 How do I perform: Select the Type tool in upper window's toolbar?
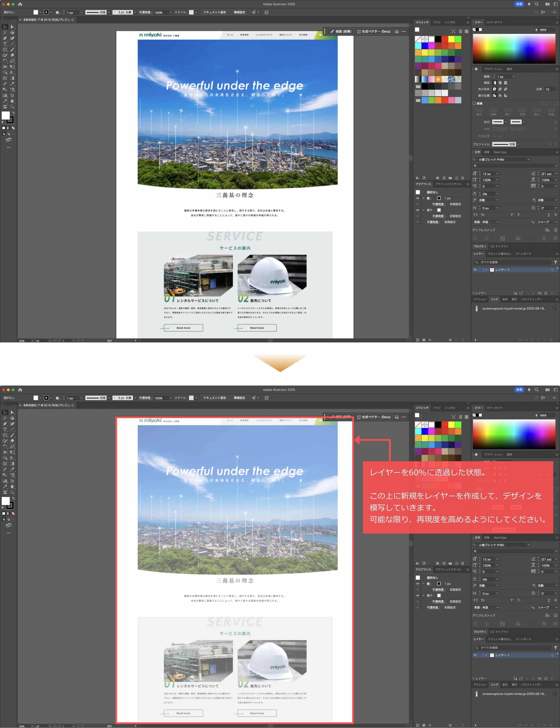(5, 44)
